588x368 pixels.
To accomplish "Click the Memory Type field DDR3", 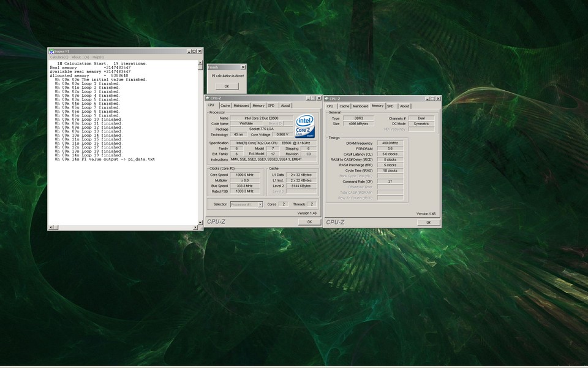I will click(358, 118).
